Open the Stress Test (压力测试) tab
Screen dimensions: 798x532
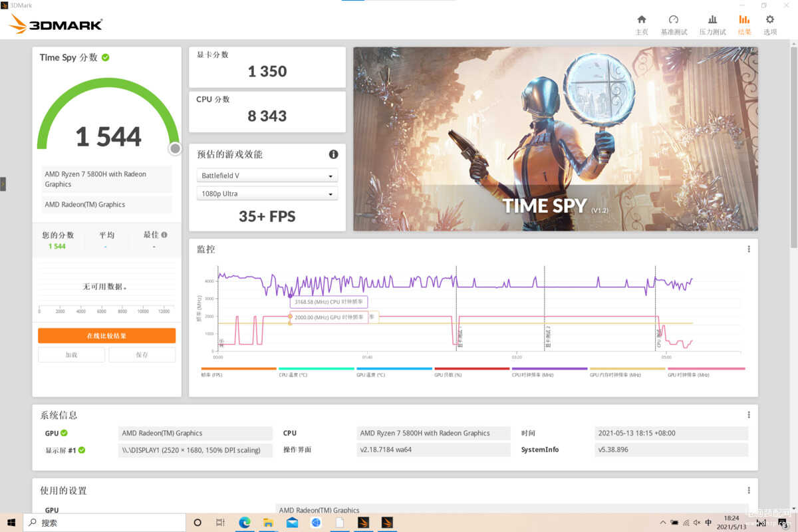click(712, 25)
